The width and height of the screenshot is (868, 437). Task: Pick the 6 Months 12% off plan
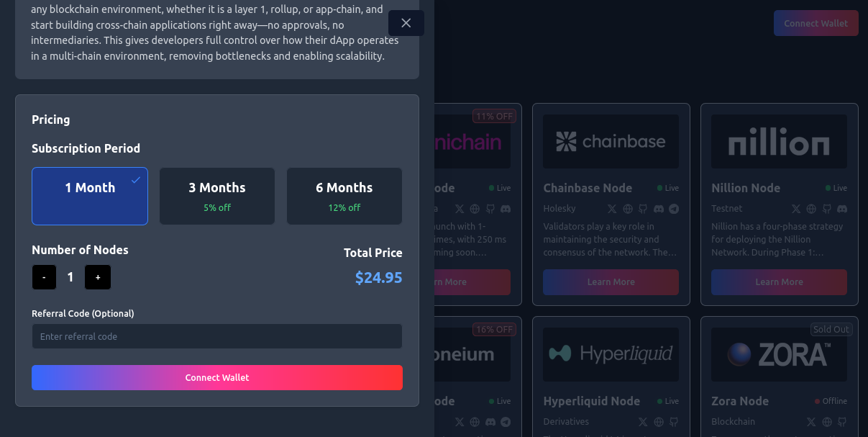coord(344,196)
